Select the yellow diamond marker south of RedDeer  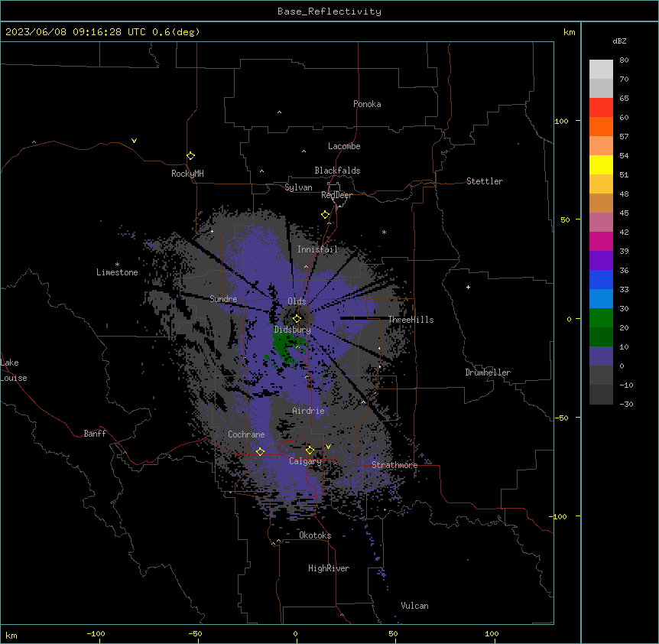[326, 215]
